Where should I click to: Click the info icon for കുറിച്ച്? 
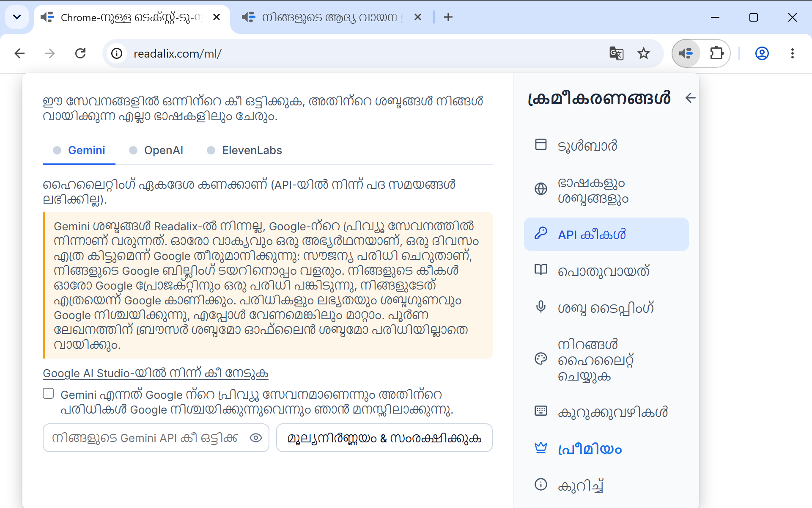tap(540, 484)
